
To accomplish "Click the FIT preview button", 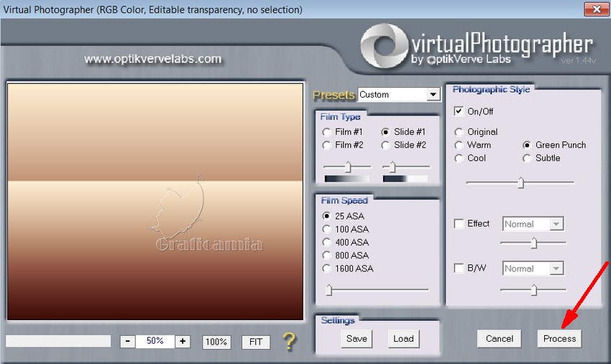I will [x=256, y=342].
